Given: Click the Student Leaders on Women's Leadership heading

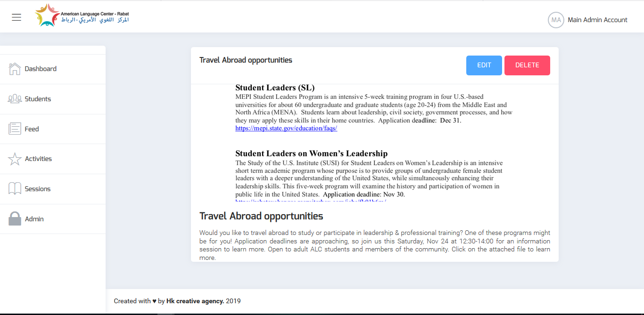Looking at the screenshot, I should [x=311, y=153].
